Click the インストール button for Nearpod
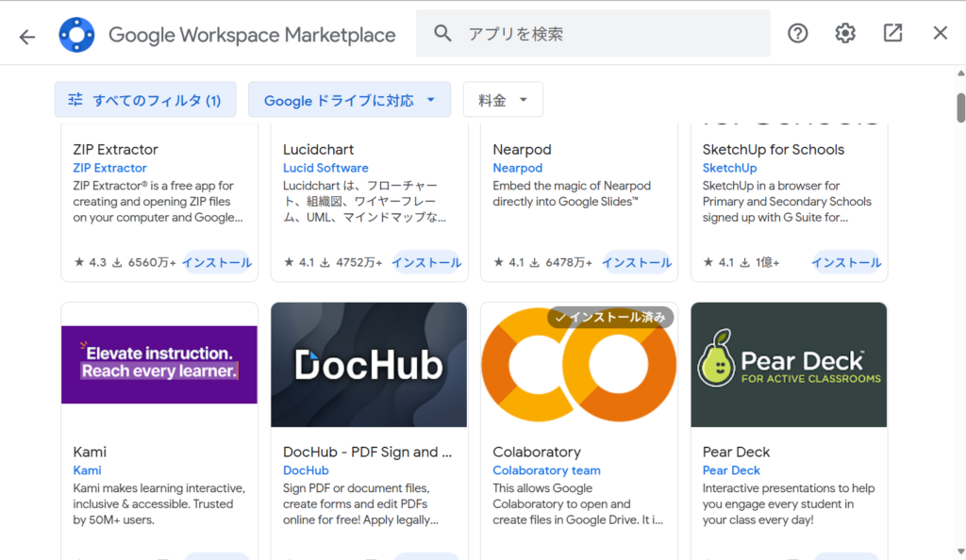The image size is (966, 560). click(x=637, y=263)
